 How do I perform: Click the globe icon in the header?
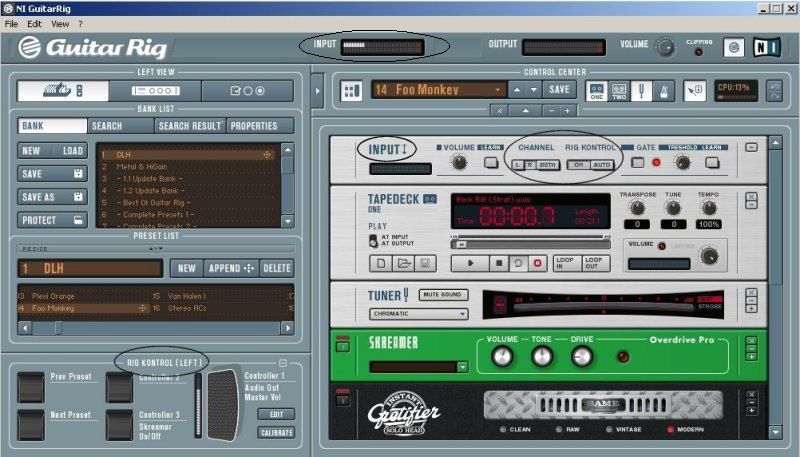pos(734,47)
